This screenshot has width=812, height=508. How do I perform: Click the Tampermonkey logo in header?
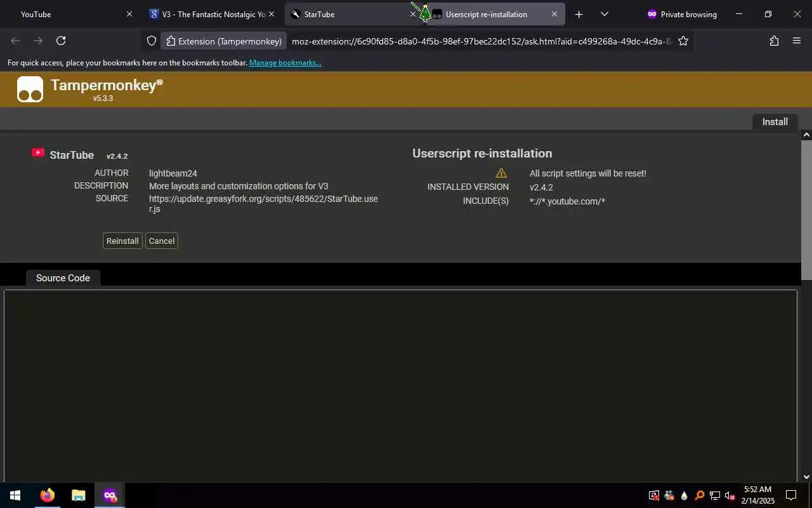click(x=30, y=90)
